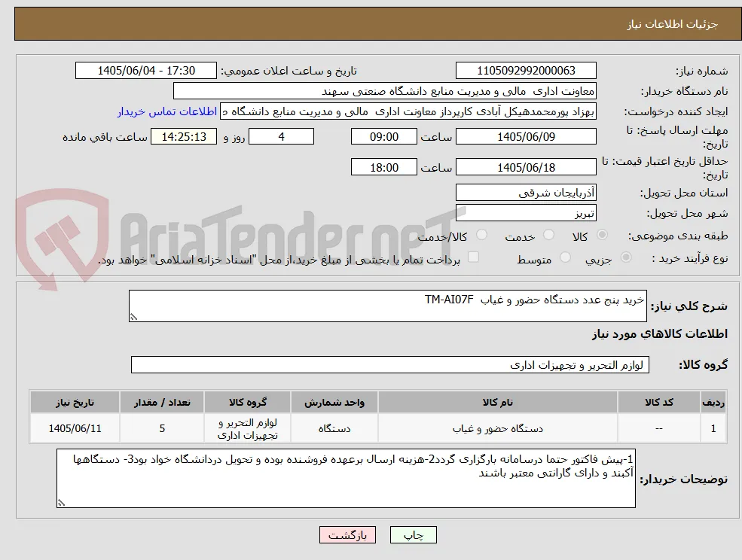Click the چاپ (print) button

point(413,535)
